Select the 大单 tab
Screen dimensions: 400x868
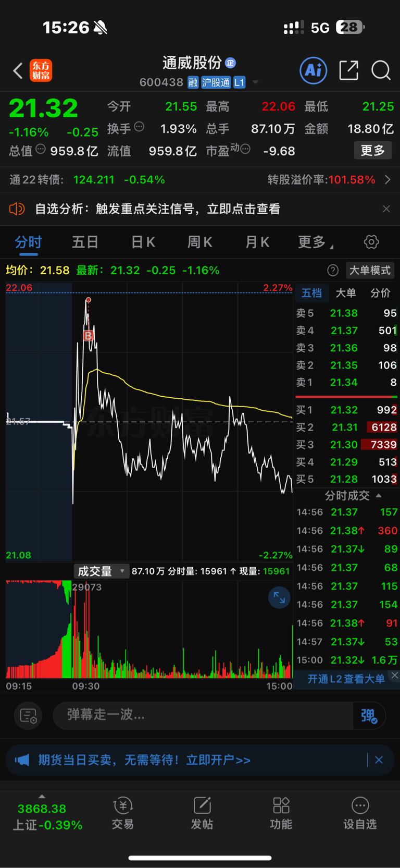[x=346, y=293]
